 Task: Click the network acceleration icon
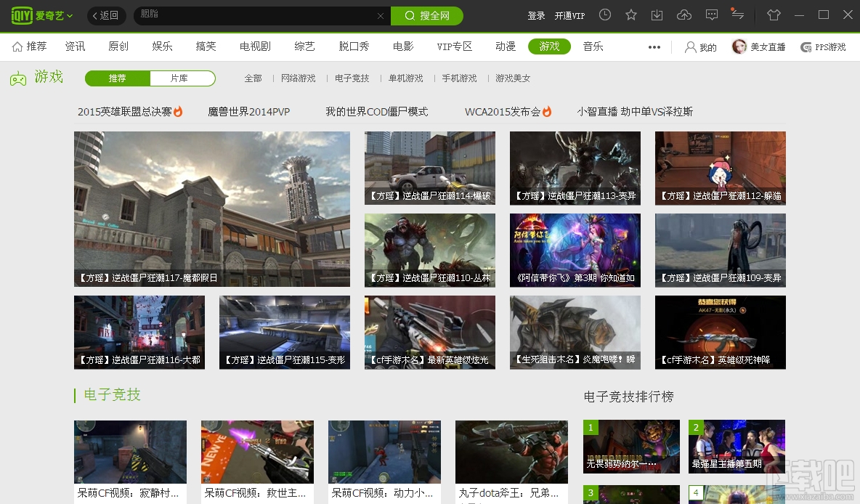(x=737, y=15)
